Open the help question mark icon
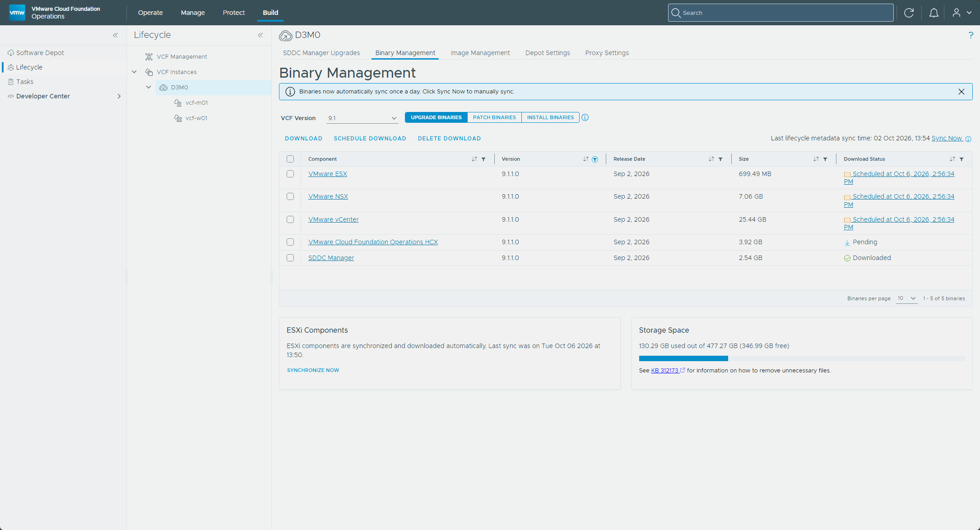The width and height of the screenshot is (980, 530). (x=971, y=35)
